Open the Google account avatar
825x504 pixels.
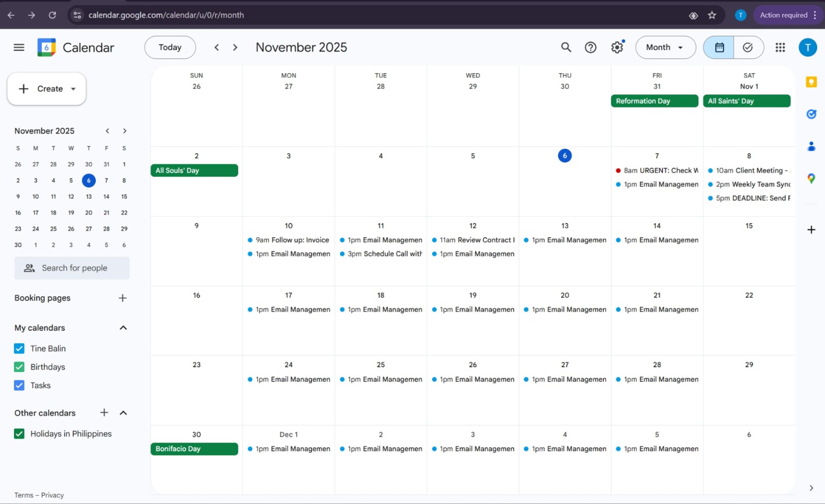point(807,47)
